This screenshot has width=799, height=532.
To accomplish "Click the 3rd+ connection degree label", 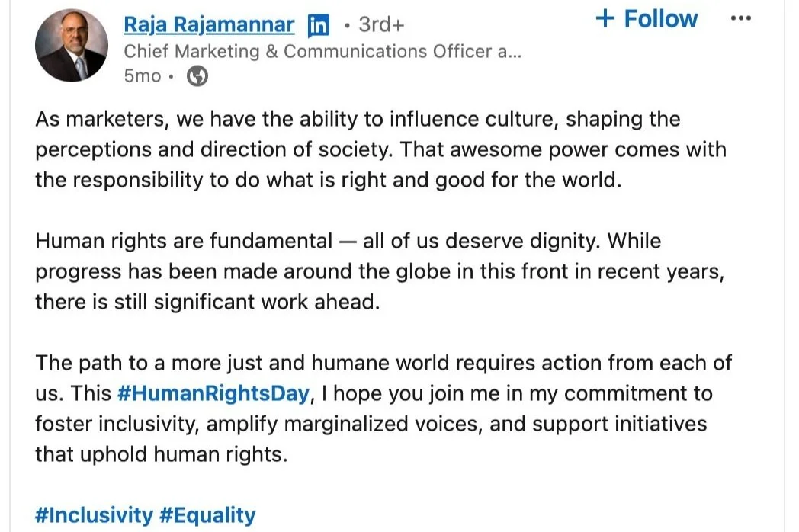I will (x=380, y=25).
